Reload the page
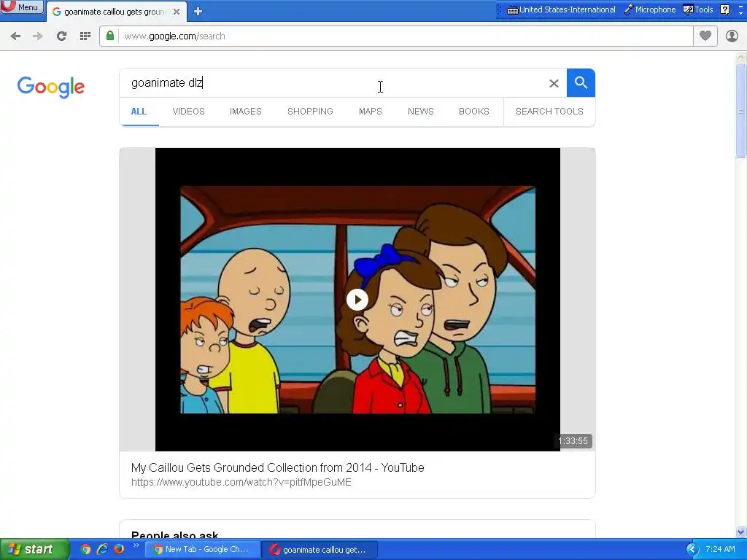Screen dimensions: 747x560 61,36
